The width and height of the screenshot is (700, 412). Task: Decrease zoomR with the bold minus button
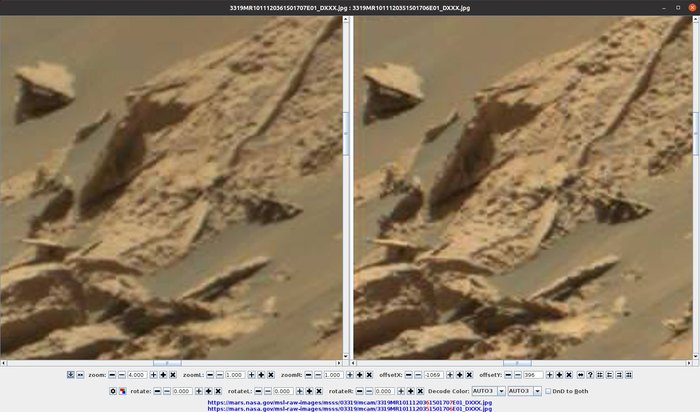[308, 375]
